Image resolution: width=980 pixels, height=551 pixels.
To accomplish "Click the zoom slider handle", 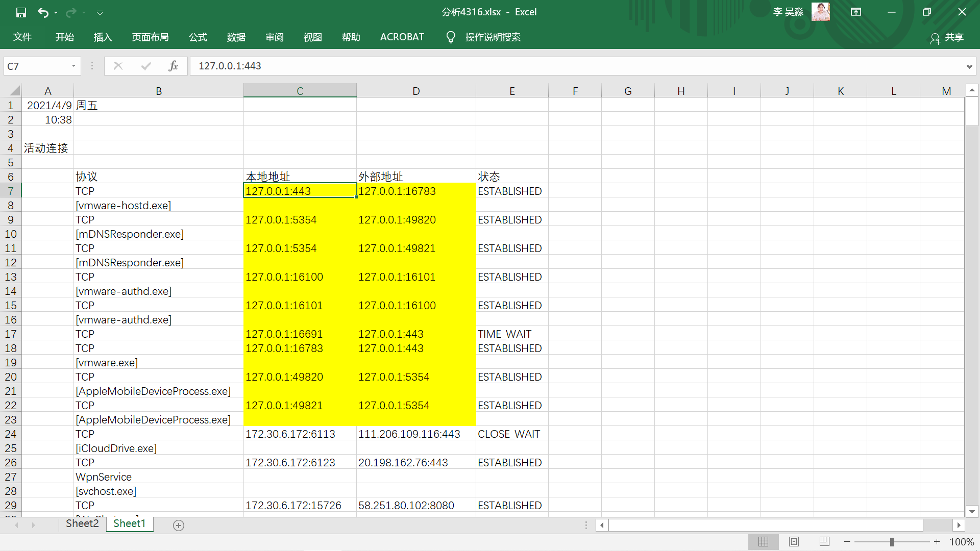I will pos(892,541).
